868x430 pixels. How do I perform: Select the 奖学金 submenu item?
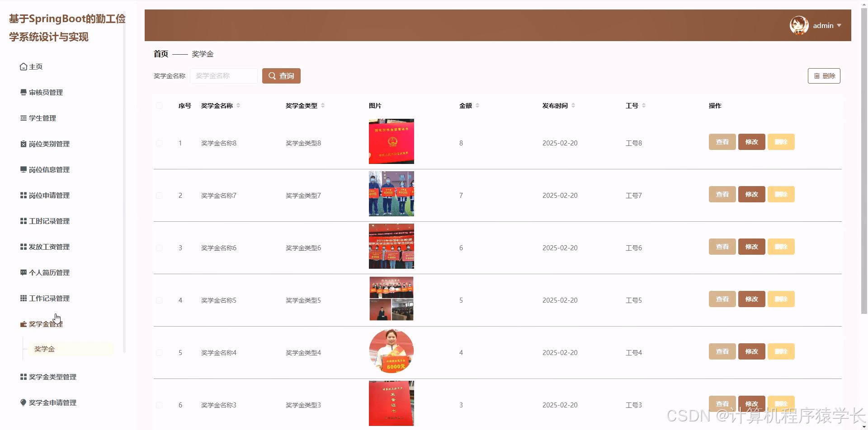click(71, 349)
